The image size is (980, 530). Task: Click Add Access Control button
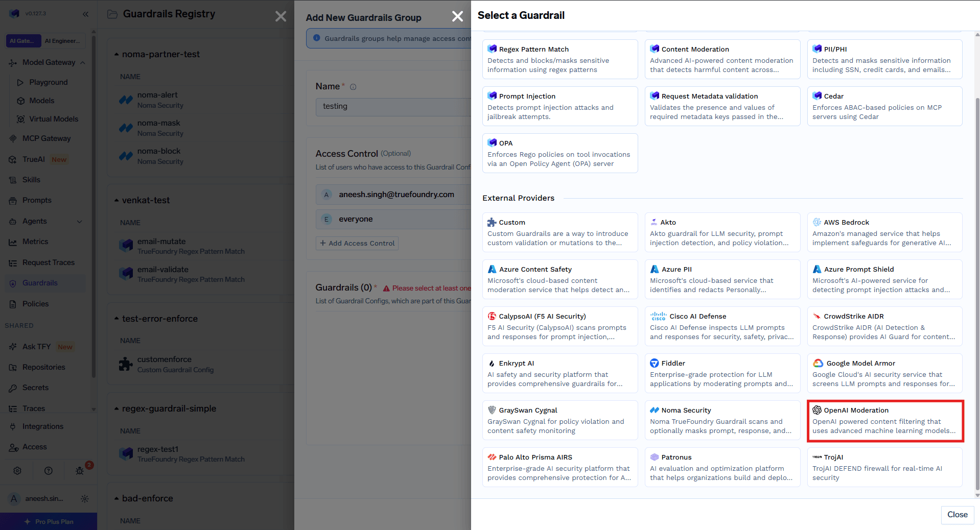[x=357, y=243]
